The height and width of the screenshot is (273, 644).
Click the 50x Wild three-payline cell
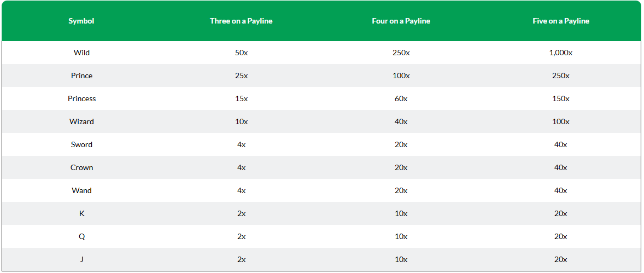point(241,53)
